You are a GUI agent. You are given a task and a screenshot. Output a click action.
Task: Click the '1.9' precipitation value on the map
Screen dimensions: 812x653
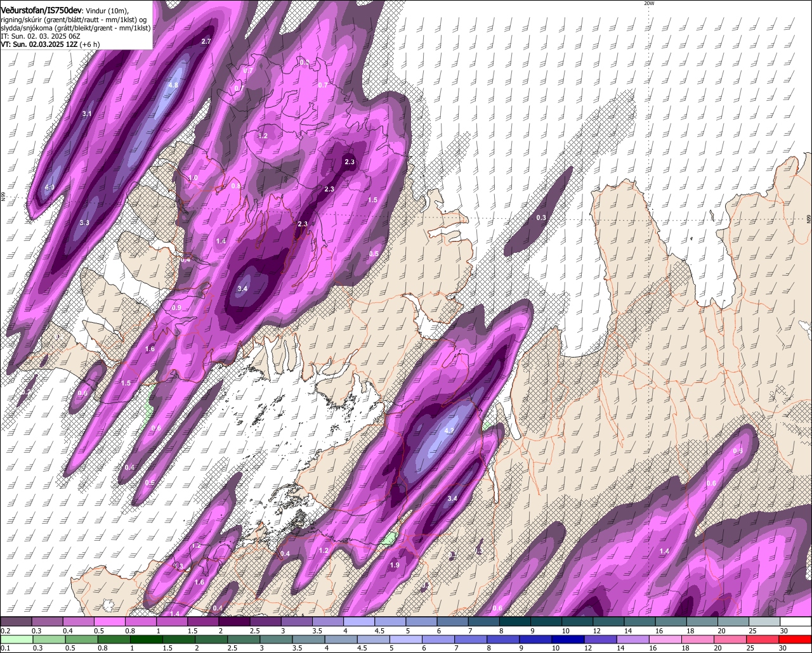(395, 565)
